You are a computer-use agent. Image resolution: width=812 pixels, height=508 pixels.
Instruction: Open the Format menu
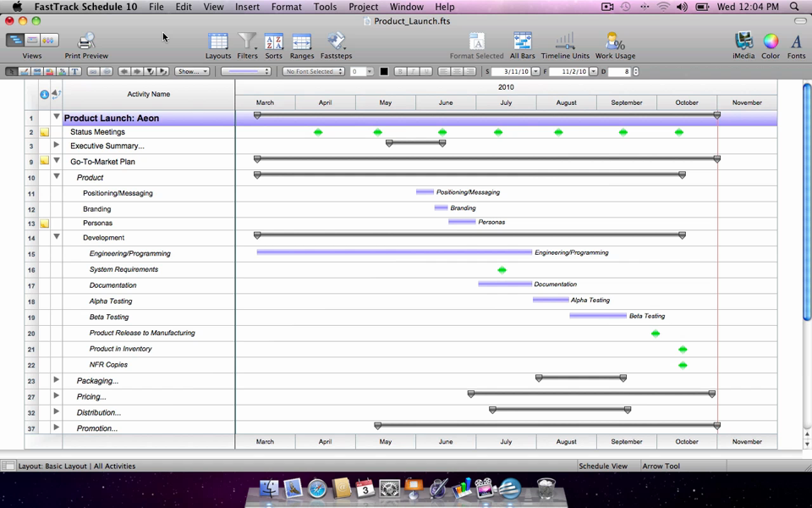tap(286, 7)
